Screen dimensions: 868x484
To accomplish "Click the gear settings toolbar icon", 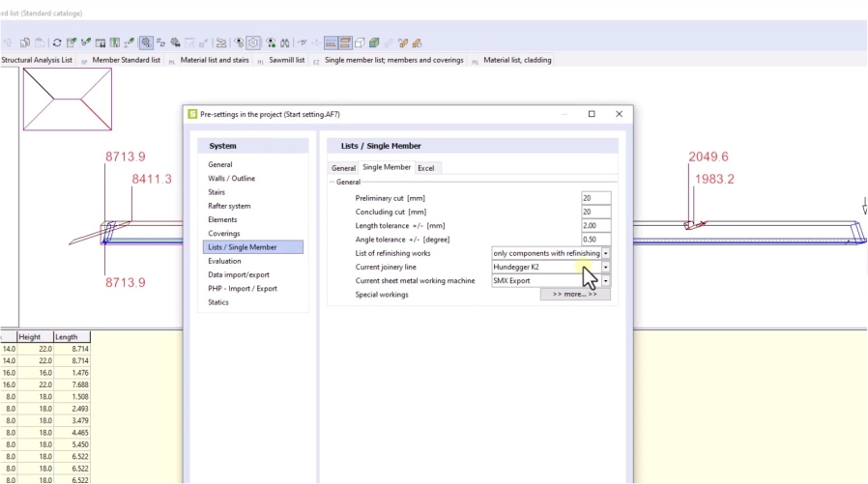I will [x=252, y=43].
